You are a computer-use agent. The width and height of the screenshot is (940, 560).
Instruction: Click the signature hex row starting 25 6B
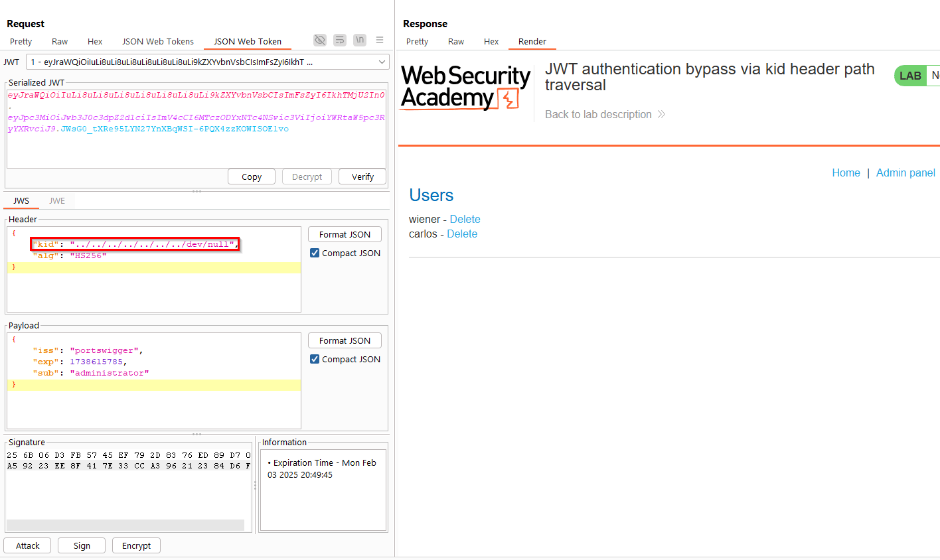129,455
